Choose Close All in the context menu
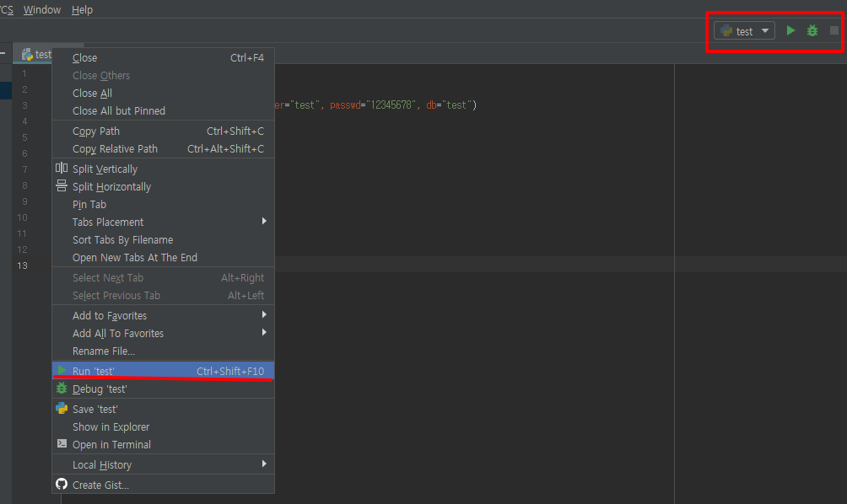The height and width of the screenshot is (504, 847). (x=163, y=94)
